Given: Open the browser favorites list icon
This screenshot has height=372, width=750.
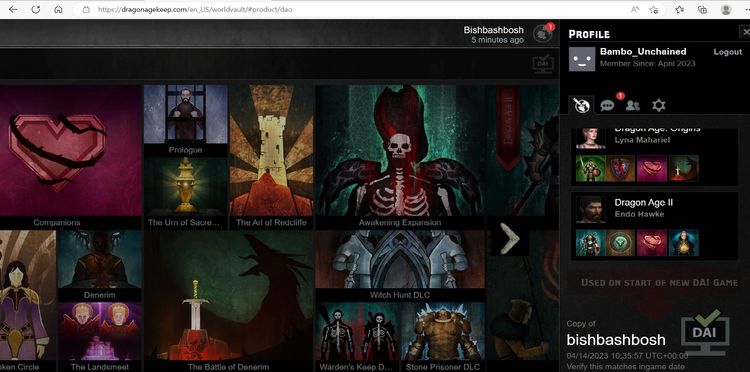Looking at the screenshot, I should (680, 10).
